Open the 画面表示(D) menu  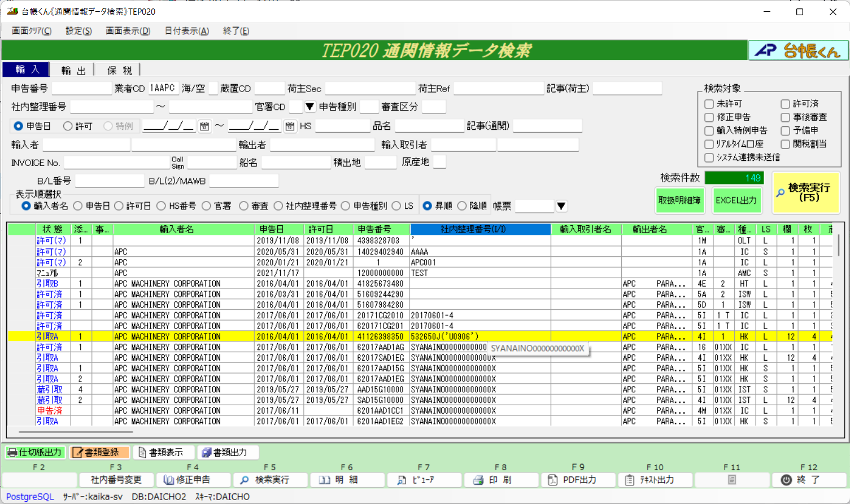128,31
